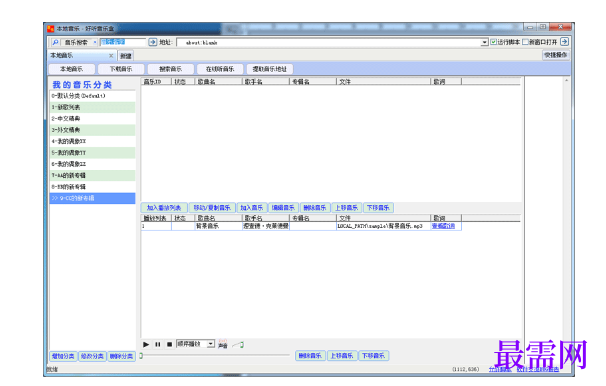Open the 顺序播放 play mode combo box

click(211, 343)
